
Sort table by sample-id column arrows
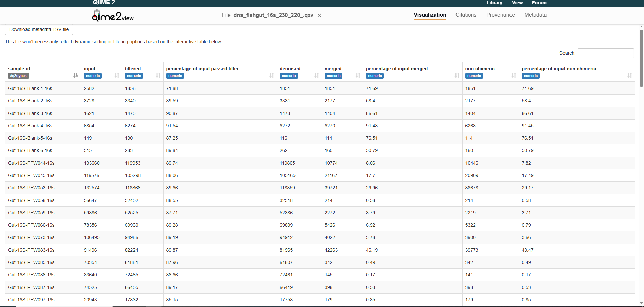click(x=75, y=75)
